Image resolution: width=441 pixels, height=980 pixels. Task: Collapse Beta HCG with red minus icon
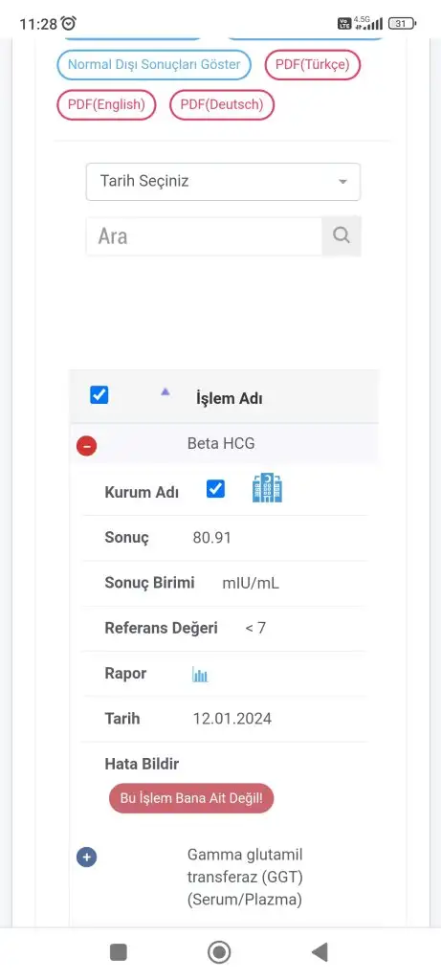(86, 446)
